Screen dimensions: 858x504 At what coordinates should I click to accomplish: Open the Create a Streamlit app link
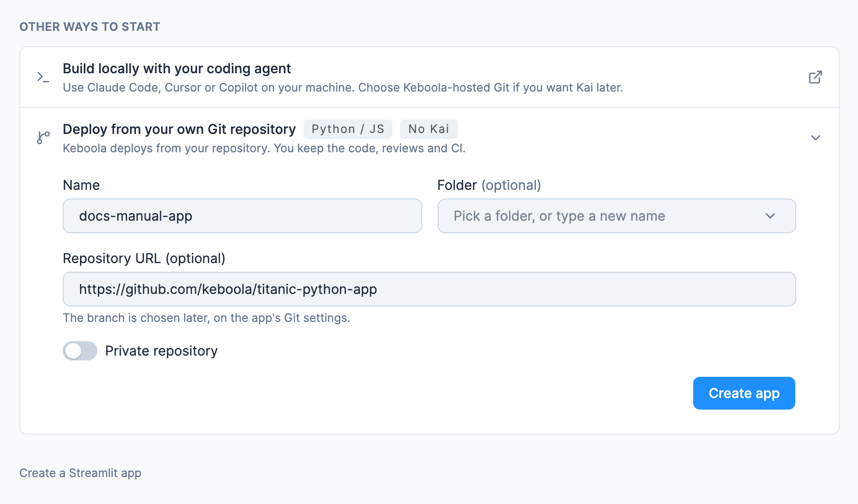tap(80, 473)
